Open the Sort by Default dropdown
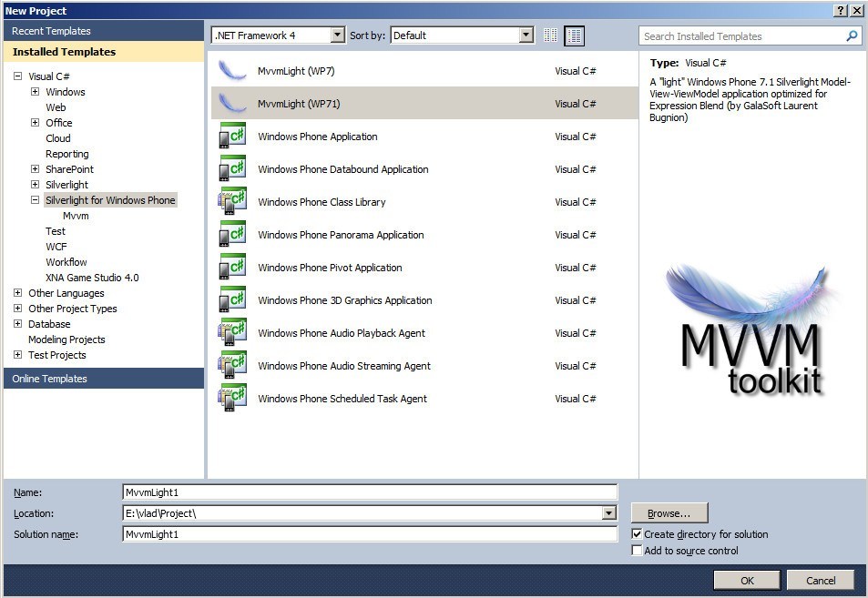868x598 pixels. (526, 35)
